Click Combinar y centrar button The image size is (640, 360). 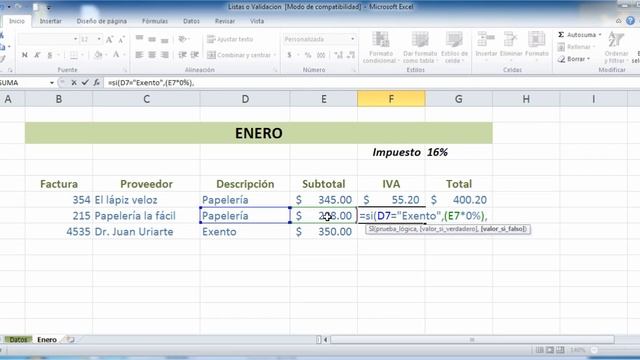242,55
